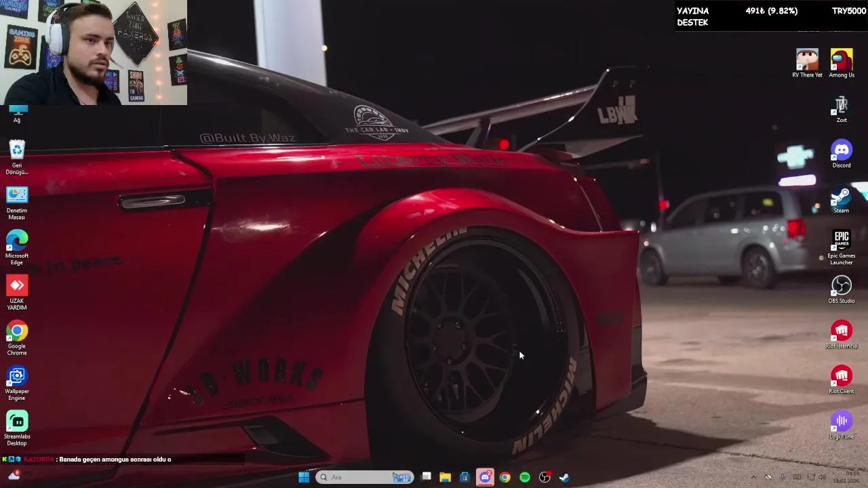Launch Among Us desktop icon
This screenshot has height=488, width=868.
[x=842, y=63]
